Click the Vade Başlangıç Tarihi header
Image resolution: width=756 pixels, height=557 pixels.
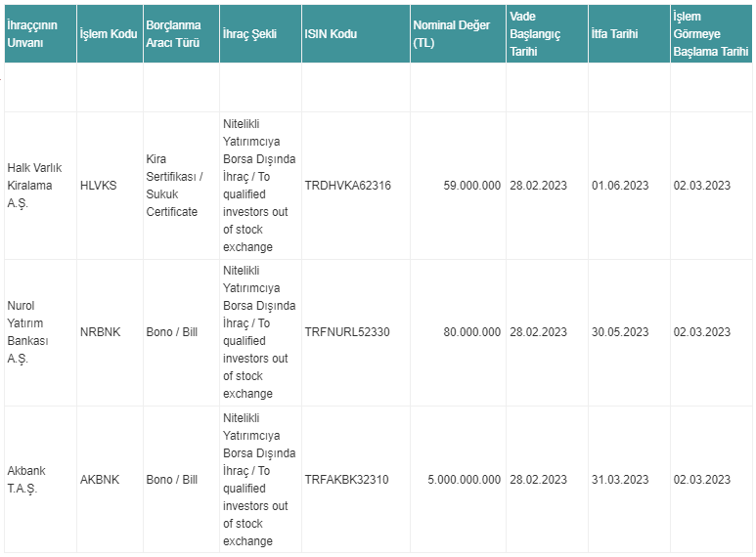[548, 34]
